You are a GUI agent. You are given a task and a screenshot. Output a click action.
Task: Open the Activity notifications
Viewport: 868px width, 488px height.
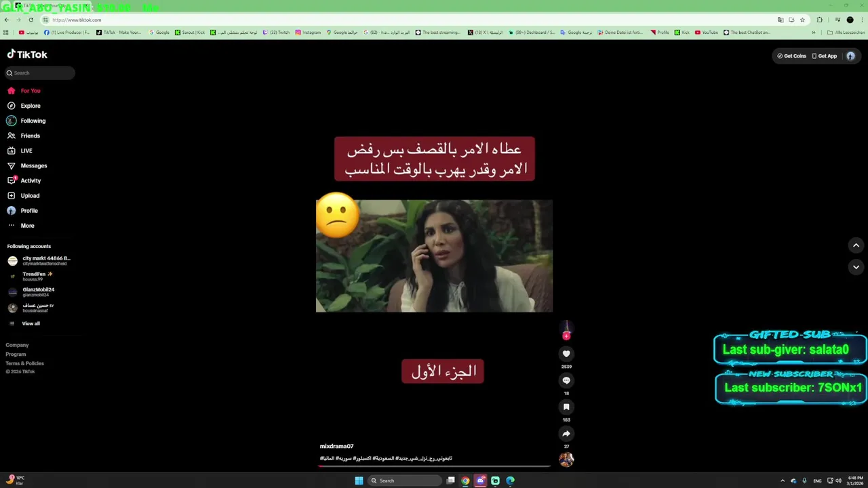24,181
